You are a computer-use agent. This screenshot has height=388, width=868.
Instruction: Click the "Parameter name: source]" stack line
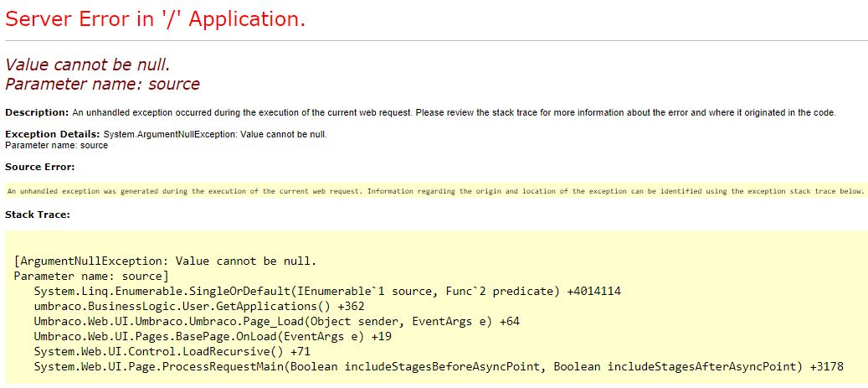click(91, 276)
